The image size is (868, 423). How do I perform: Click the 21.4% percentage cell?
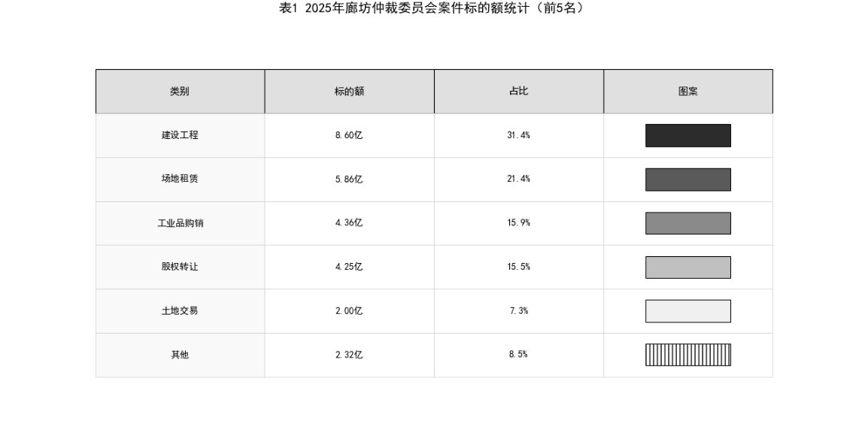(x=518, y=179)
